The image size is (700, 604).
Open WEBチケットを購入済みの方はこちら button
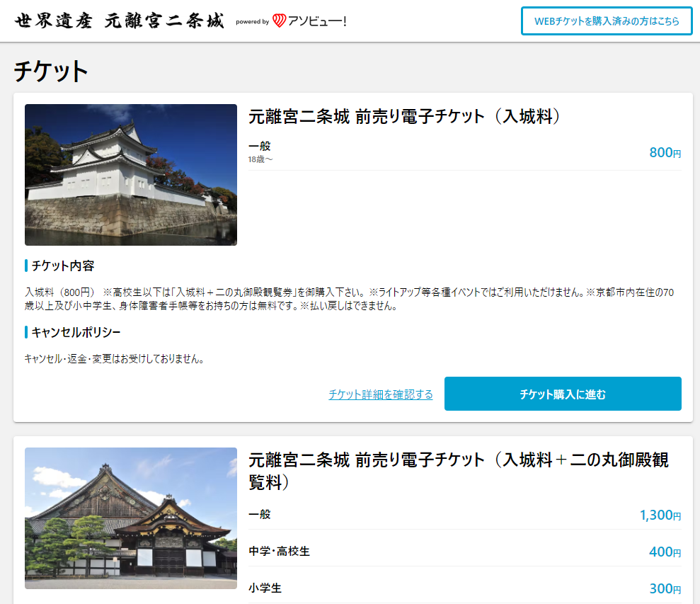click(x=607, y=21)
